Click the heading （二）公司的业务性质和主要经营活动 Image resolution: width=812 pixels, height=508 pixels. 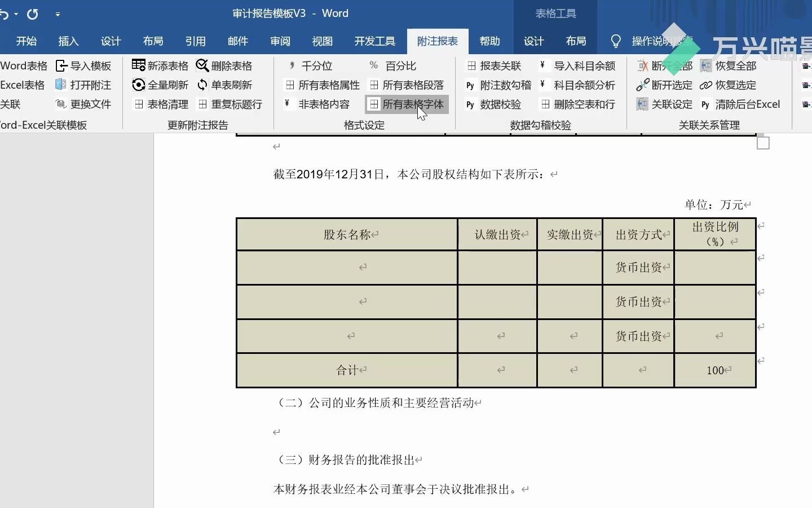(x=375, y=403)
